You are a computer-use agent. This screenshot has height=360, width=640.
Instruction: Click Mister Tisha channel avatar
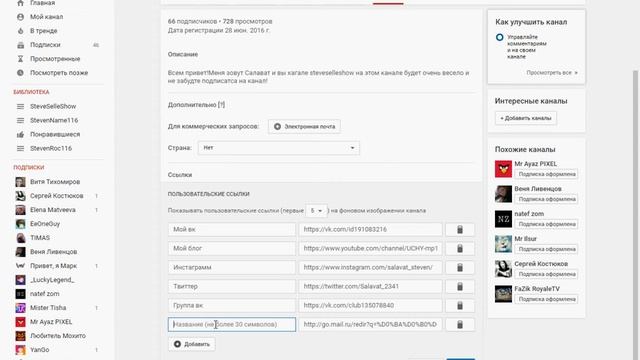pyautogui.click(x=20, y=308)
